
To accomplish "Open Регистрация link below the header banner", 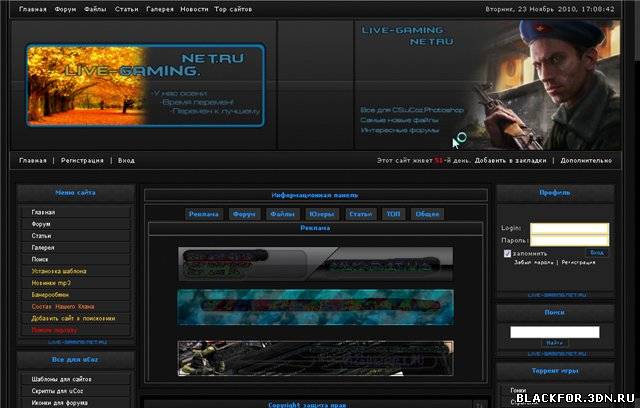I will (82, 160).
